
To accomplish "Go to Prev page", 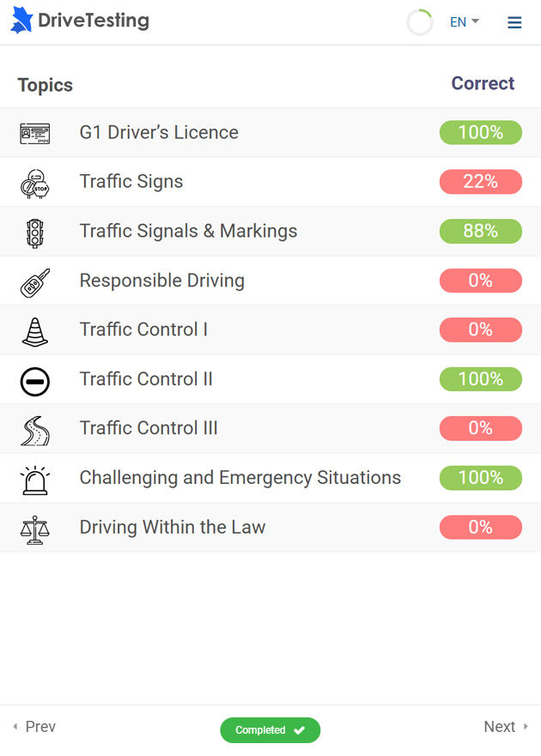I will pos(34,727).
